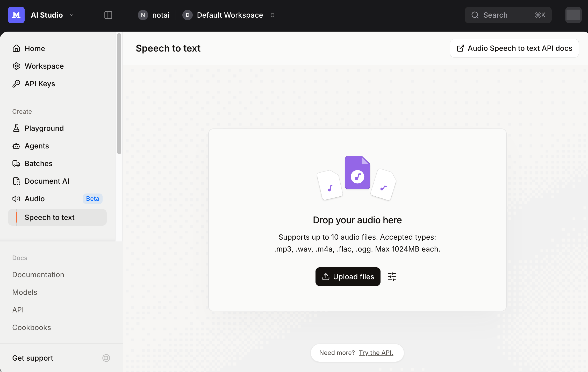Open the Documentation page

pyautogui.click(x=38, y=274)
